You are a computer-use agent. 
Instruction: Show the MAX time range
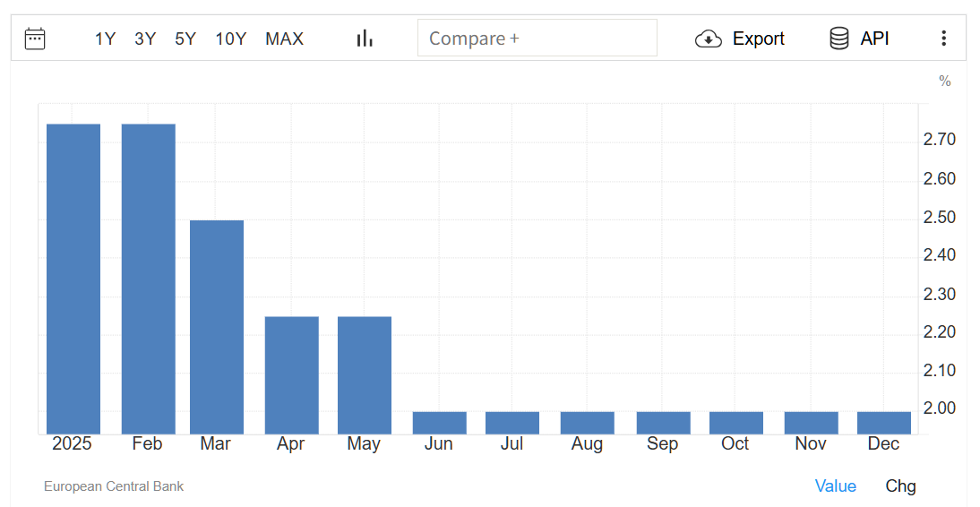[284, 39]
